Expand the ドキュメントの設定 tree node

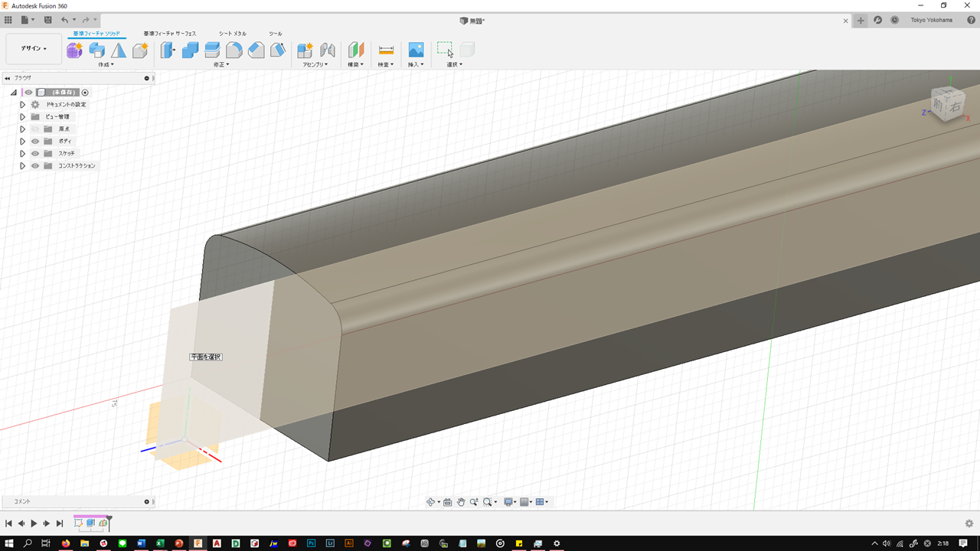(22, 105)
